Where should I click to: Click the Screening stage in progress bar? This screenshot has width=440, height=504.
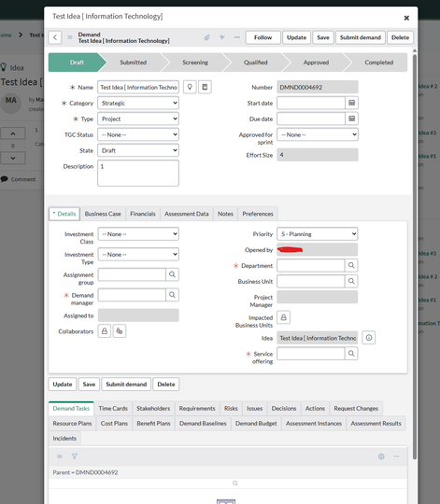(195, 63)
